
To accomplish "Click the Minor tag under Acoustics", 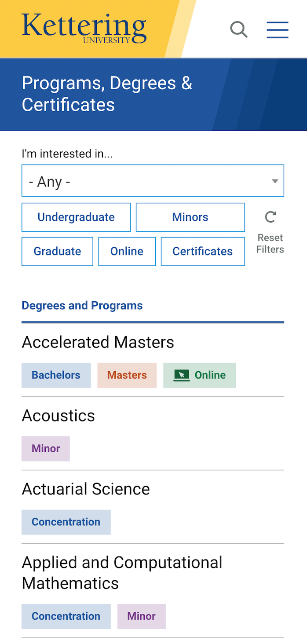I will click(x=45, y=448).
